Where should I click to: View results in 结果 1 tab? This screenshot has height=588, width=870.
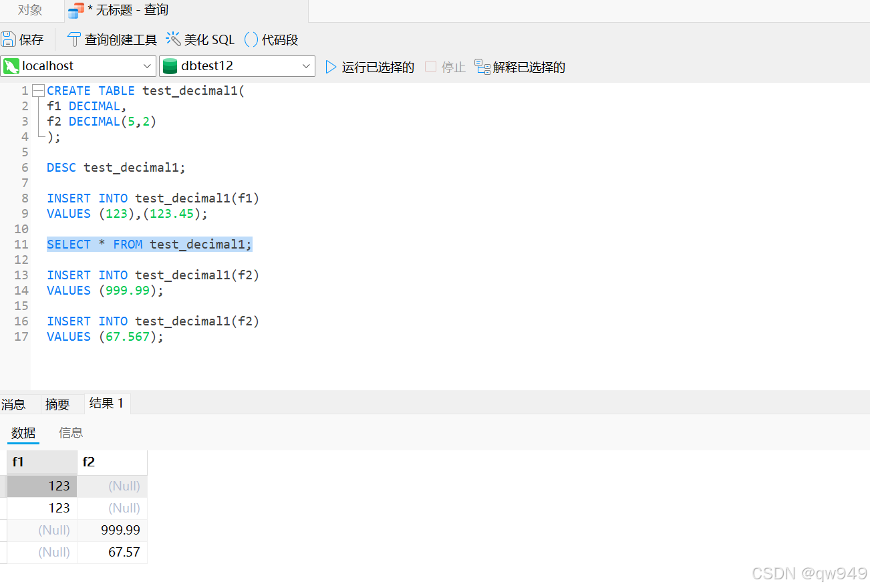pyautogui.click(x=106, y=404)
